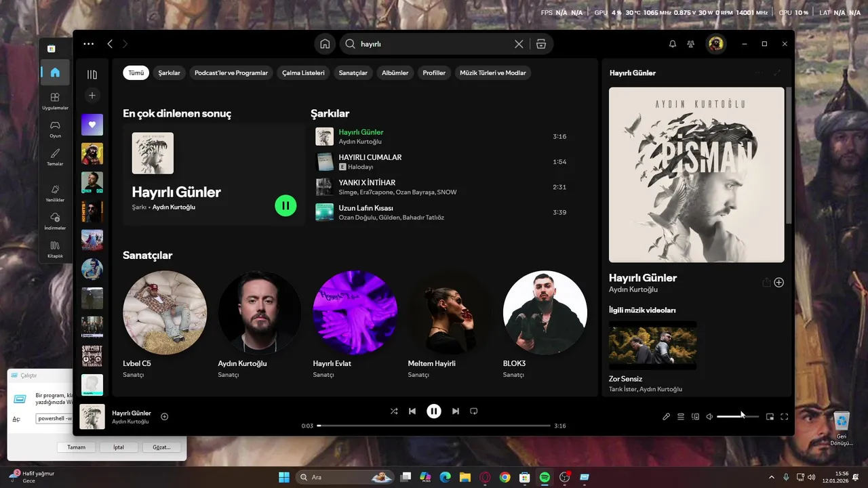
Task: Open Kitaplık in Store sidebar
Action: click(x=55, y=249)
